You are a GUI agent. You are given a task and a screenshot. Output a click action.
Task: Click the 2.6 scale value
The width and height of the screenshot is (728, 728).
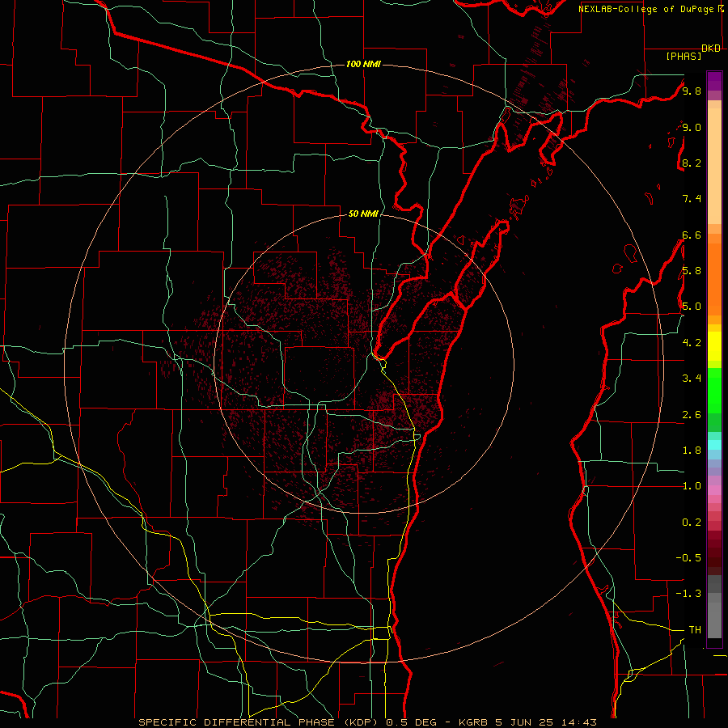(x=692, y=415)
